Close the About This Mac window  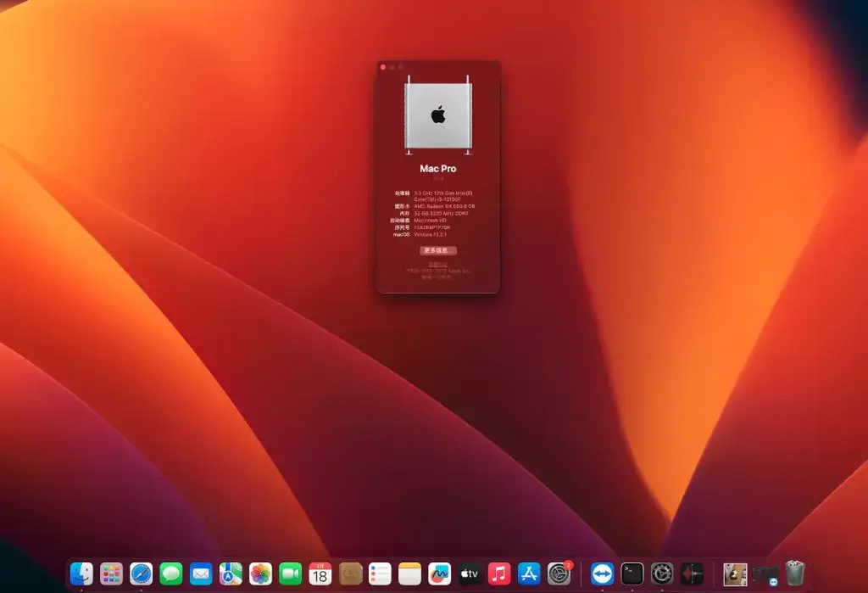tap(383, 67)
